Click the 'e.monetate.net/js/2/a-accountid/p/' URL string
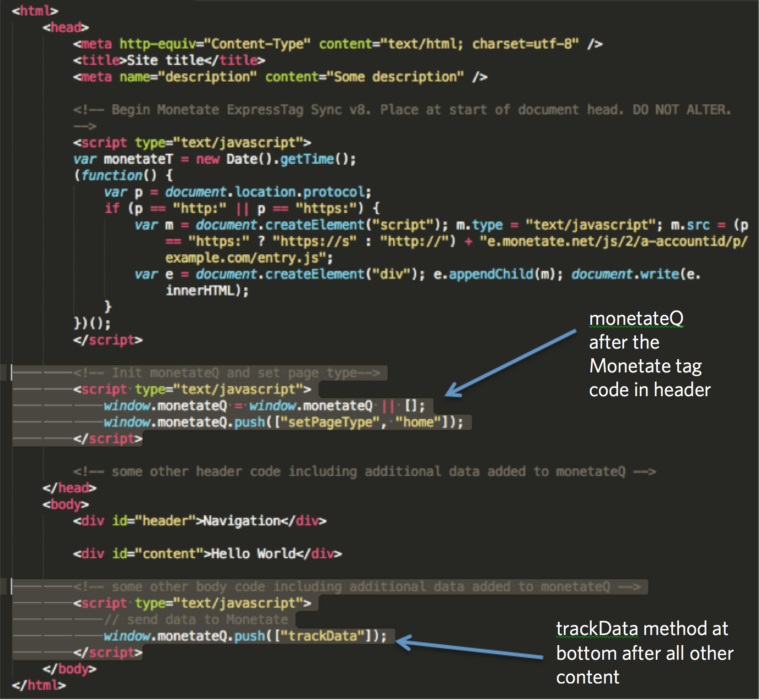Screen dimensions: 760x700 point(614,241)
